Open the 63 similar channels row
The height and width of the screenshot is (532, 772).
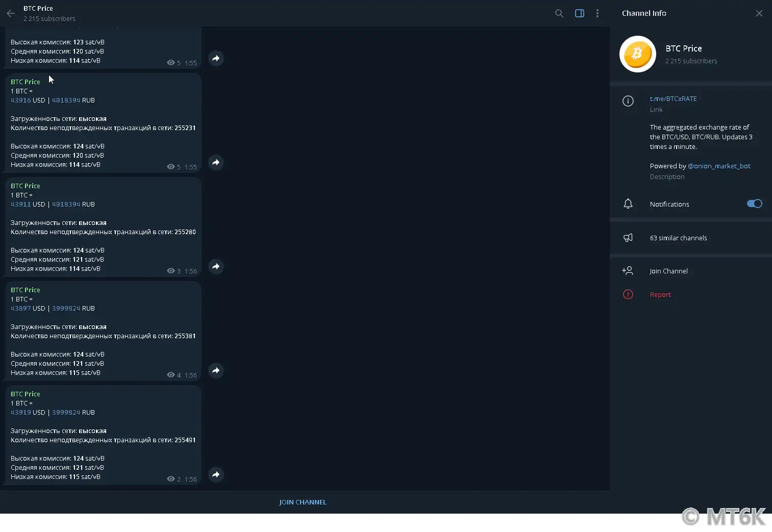coord(691,238)
